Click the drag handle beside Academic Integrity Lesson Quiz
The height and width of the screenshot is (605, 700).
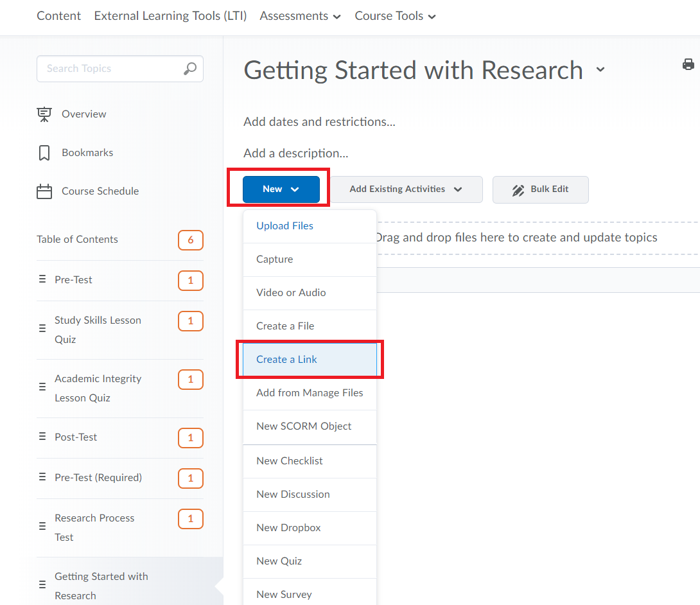coord(42,387)
